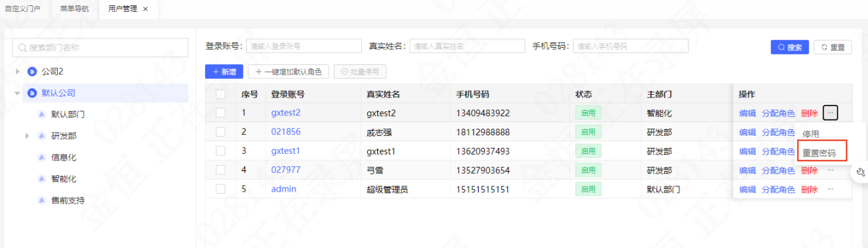This screenshot has width=868, height=248.
Task: Expand the 研发部 tree node
Action: (27, 136)
